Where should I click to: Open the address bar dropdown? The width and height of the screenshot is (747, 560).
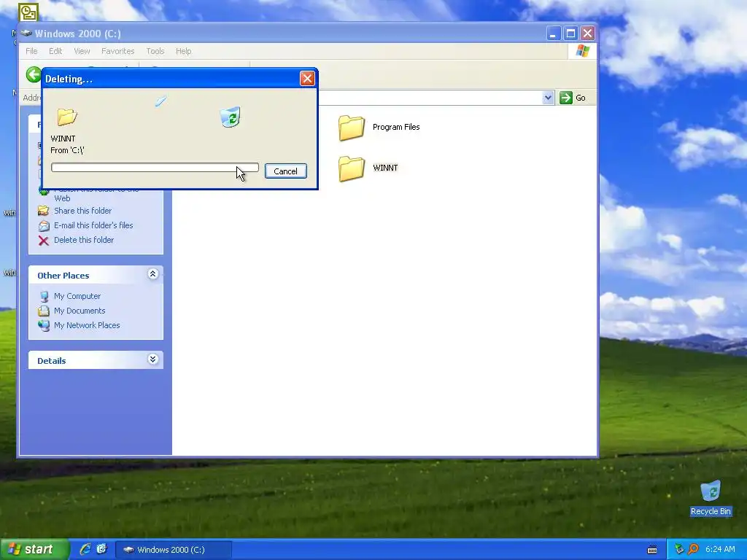coord(548,98)
